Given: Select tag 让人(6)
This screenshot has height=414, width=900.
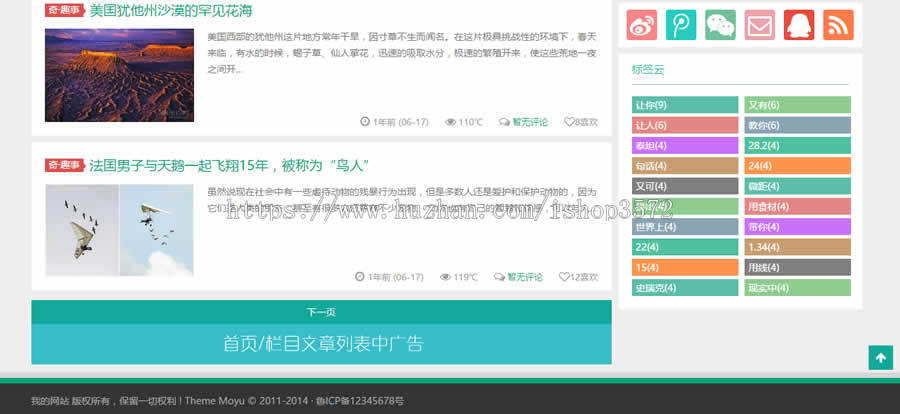Looking at the screenshot, I should (x=685, y=125).
